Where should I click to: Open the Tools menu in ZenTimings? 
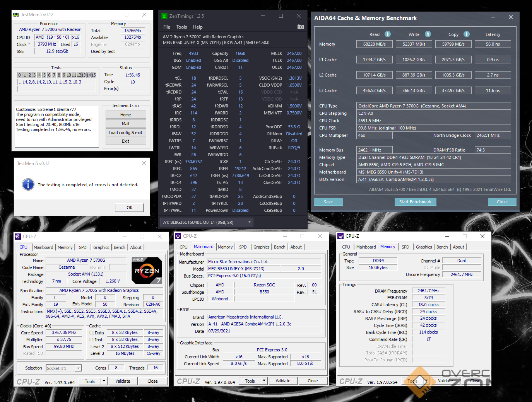click(x=181, y=27)
